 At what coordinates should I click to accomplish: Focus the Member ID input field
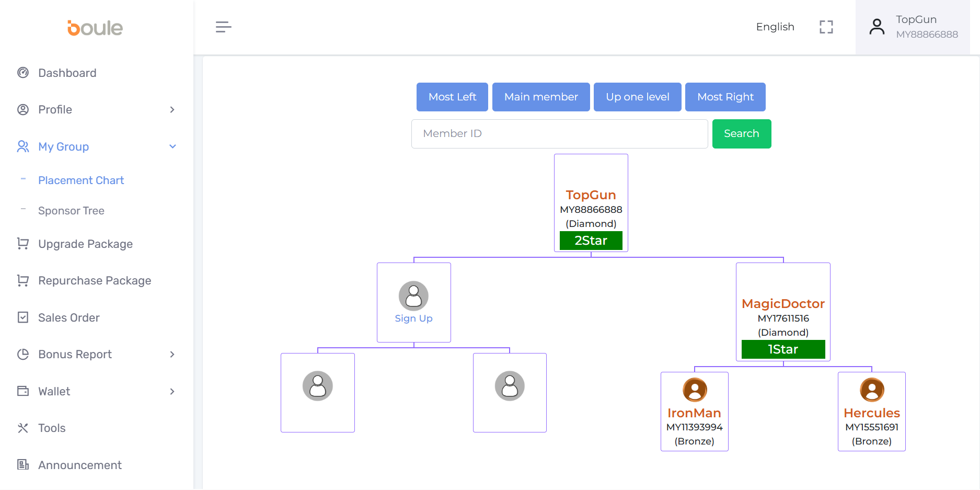coord(559,134)
